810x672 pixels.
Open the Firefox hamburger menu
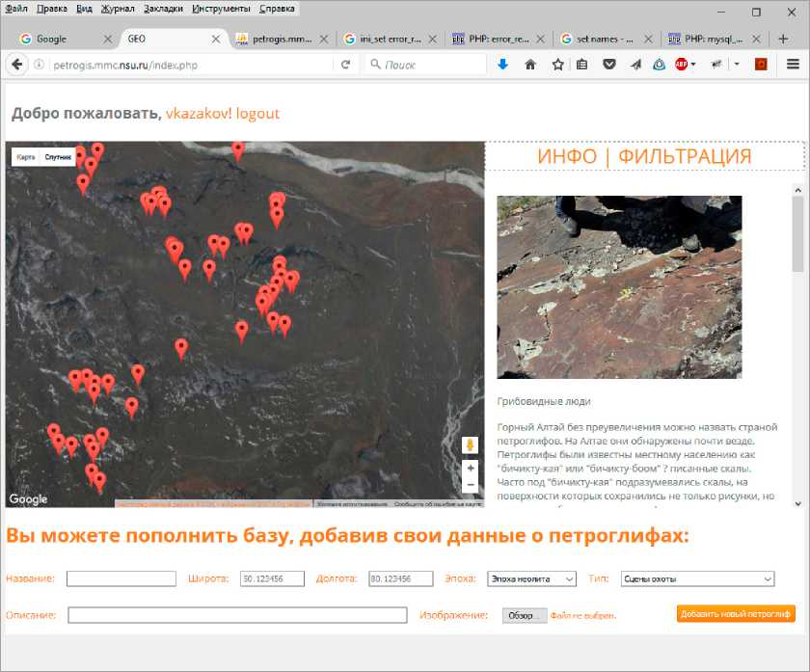793,65
